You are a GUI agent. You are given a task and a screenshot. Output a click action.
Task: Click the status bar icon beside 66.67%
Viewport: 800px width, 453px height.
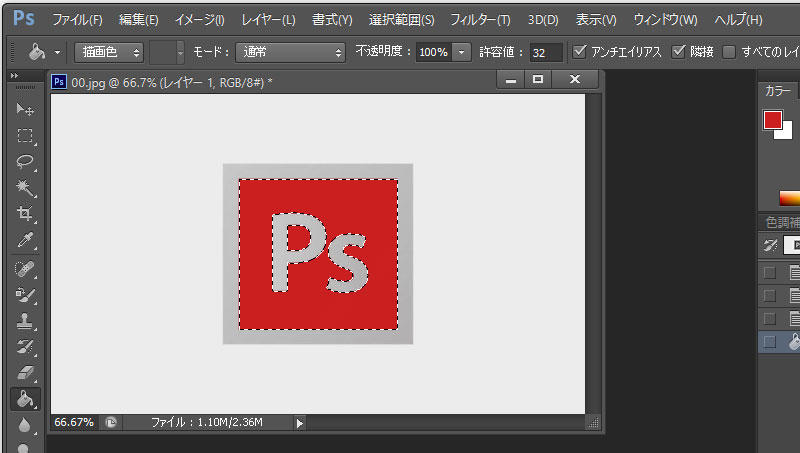[111, 422]
